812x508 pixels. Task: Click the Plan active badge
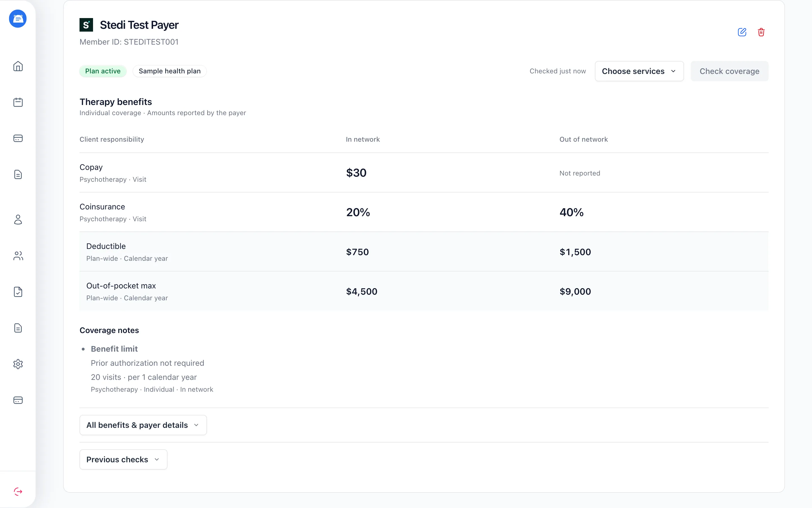(x=103, y=71)
